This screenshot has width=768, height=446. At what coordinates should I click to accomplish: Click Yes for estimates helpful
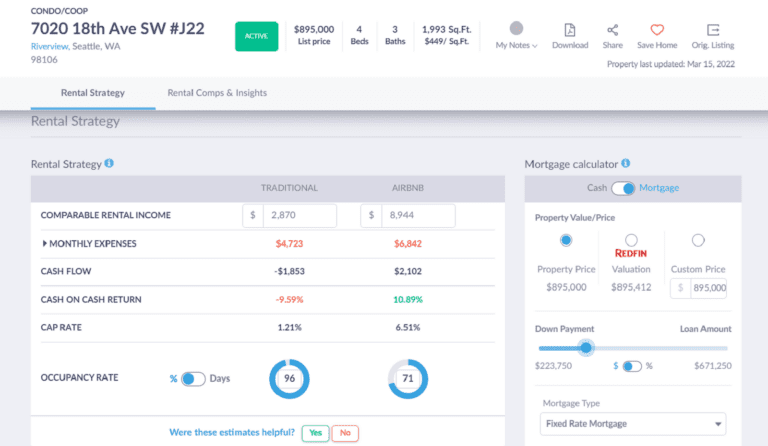[x=315, y=433]
